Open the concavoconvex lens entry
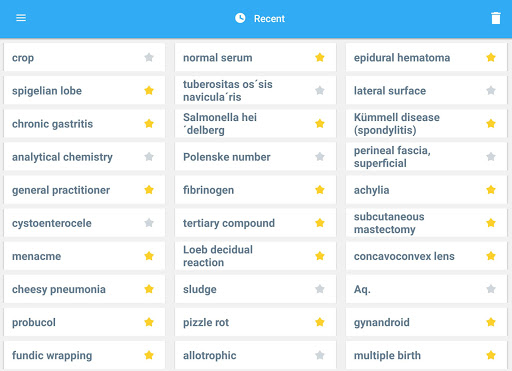The width and height of the screenshot is (512, 371). 426,256
